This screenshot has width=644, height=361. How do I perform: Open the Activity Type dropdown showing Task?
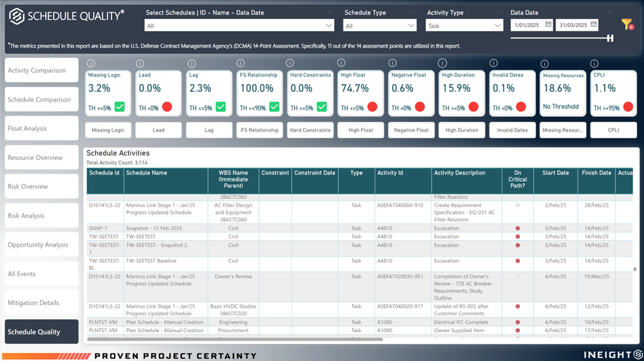(498, 26)
